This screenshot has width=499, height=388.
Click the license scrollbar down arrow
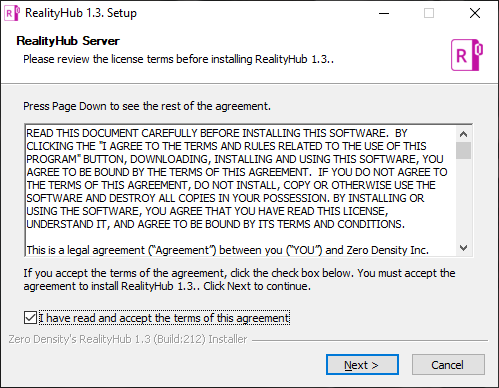click(463, 248)
